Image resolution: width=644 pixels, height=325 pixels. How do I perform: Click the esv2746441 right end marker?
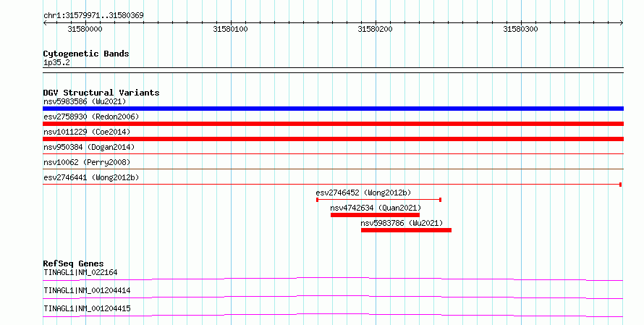click(x=620, y=185)
